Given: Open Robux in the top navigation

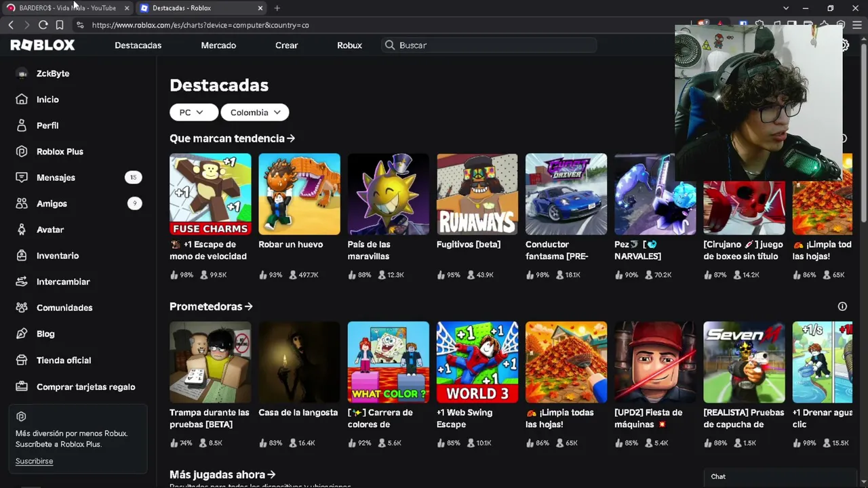Looking at the screenshot, I should click(x=350, y=45).
